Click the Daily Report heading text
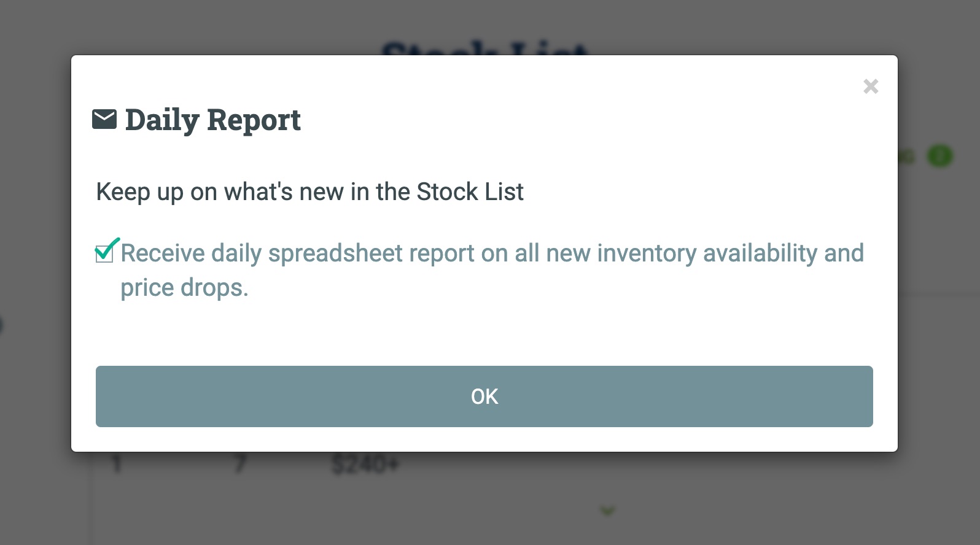 (x=212, y=119)
